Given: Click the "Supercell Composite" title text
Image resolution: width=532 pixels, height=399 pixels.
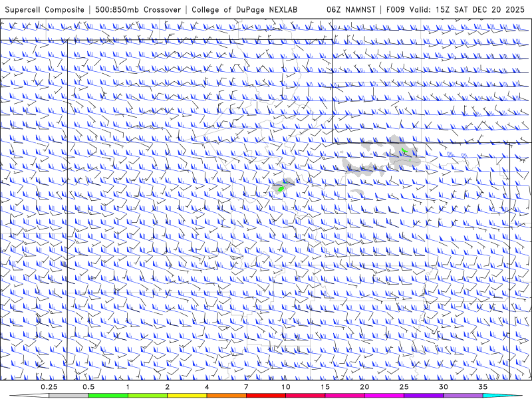Looking at the screenshot, I should point(45,9).
